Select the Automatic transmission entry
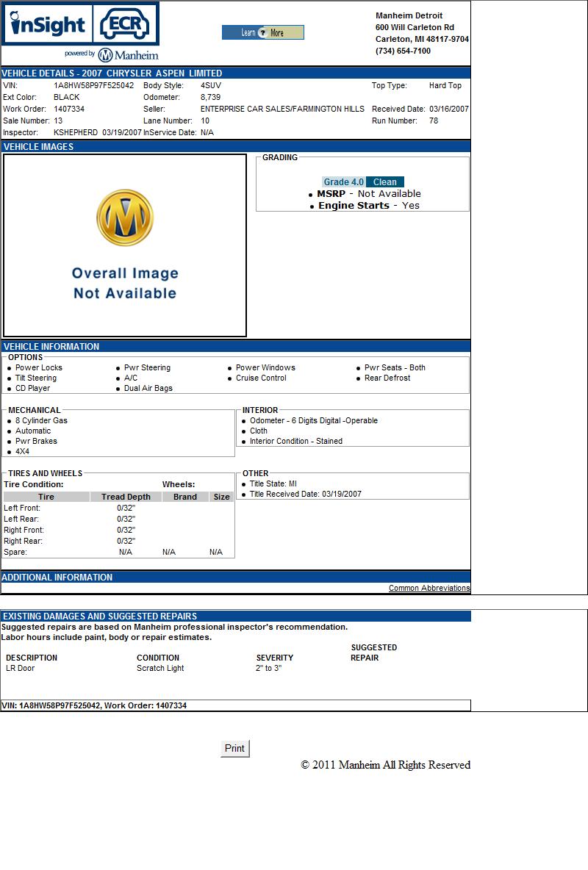 33,431
